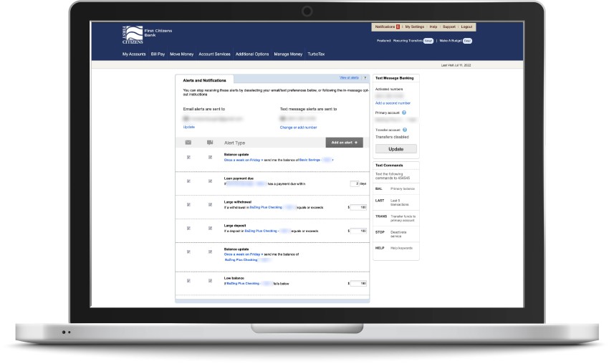The image size is (609, 364).
Task: Click the Add an alert button
Action: [x=344, y=143]
